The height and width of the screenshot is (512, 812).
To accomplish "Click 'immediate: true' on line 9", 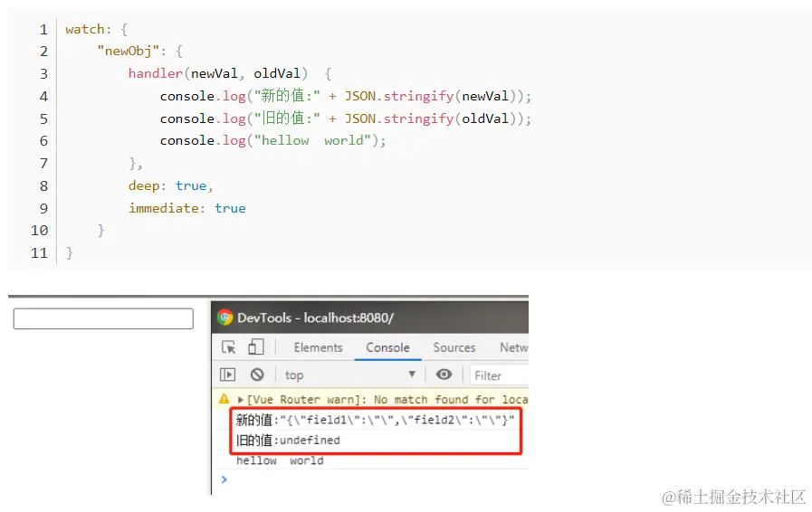I will [x=187, y=208].
